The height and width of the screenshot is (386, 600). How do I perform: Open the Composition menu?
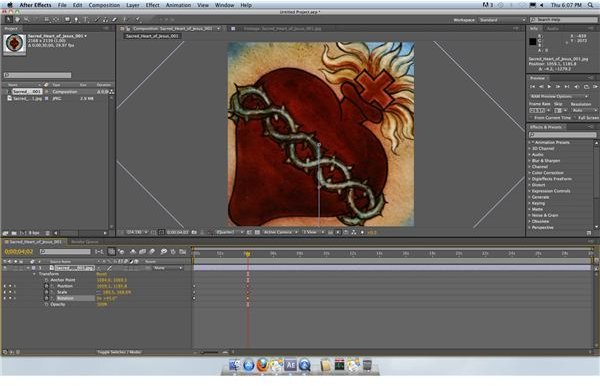click(x=104, y=5)
